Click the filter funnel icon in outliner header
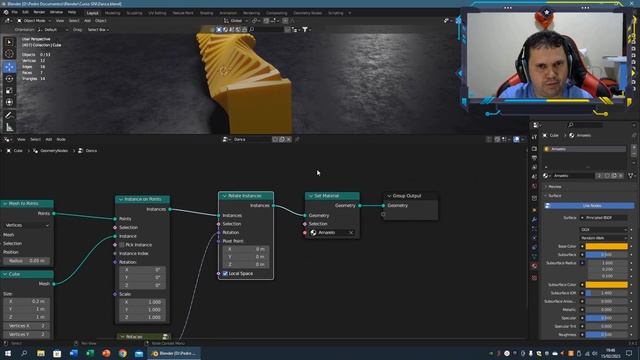The height and width of the screenshot is (360, 640). coord(305,29)
